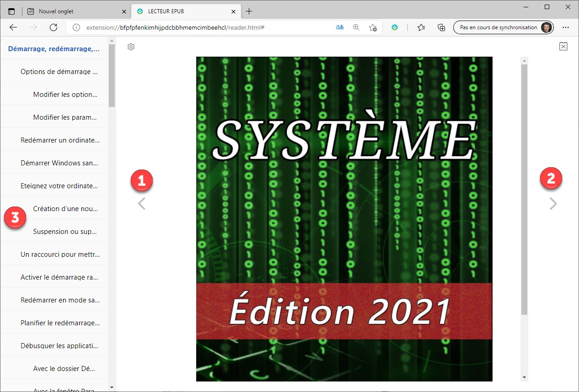Open the browser Settings and more menu
Image resolution: width=579 pixels, height=392 pixels.
pyautogui.click(x=566, y=27)
